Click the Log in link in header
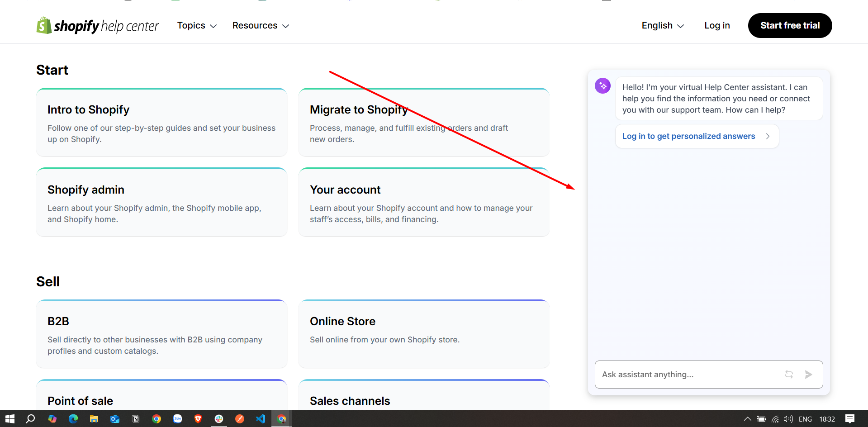Screen dimensions: 868x427 coord(717,26)
